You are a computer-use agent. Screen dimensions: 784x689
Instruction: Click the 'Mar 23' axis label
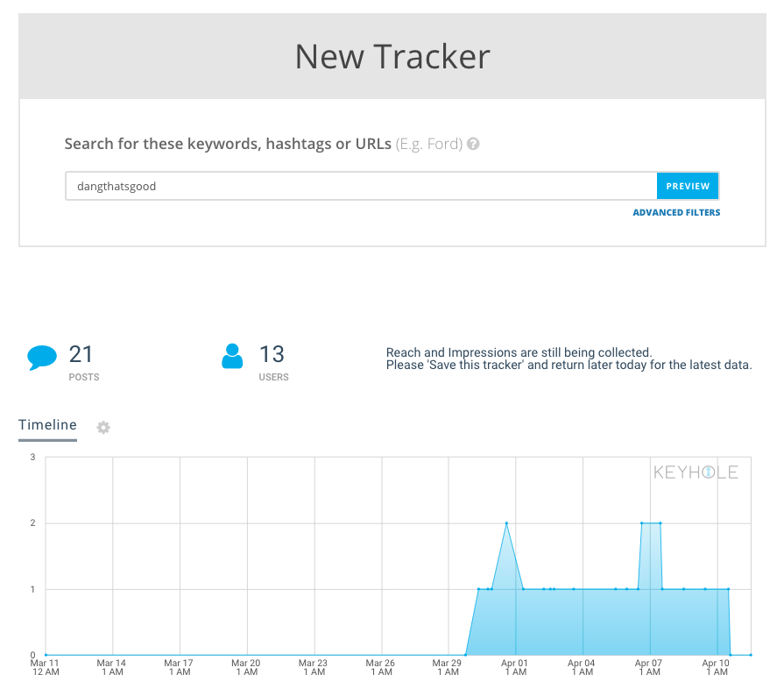(313, 667)
